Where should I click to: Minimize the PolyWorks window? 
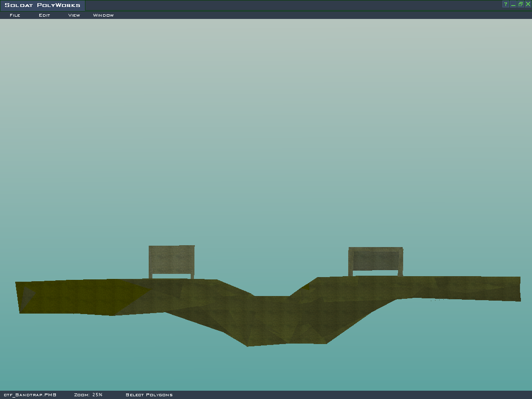click(x=513, y=4)
